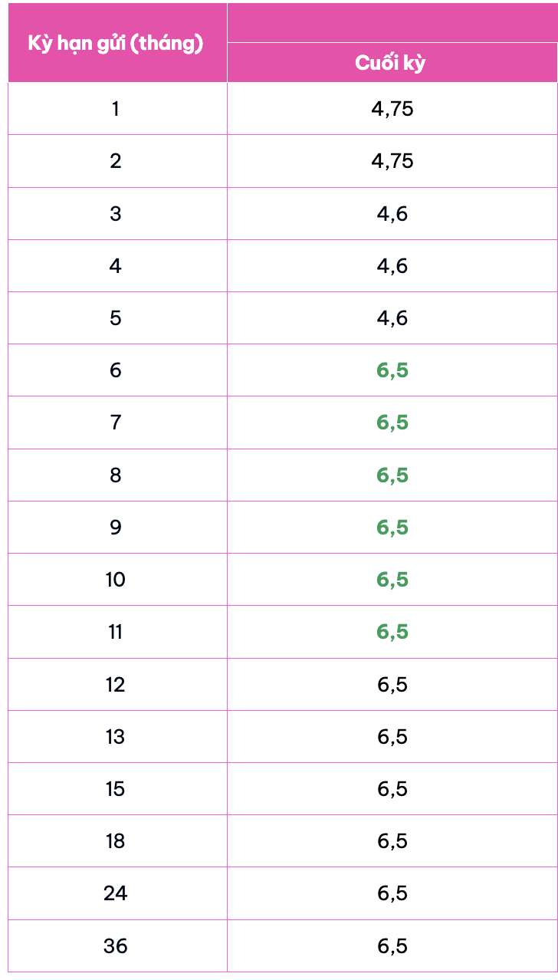Screen dimensions: 558x980
Task: Select the 36-month term cell
Action: pos(116,946)
